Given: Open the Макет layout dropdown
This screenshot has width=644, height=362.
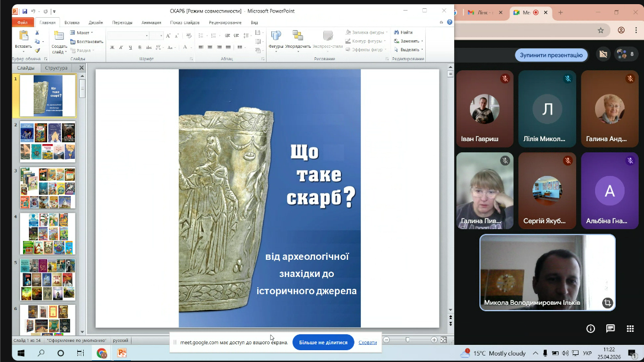Looking at the screenshot, I should (82, 32).
